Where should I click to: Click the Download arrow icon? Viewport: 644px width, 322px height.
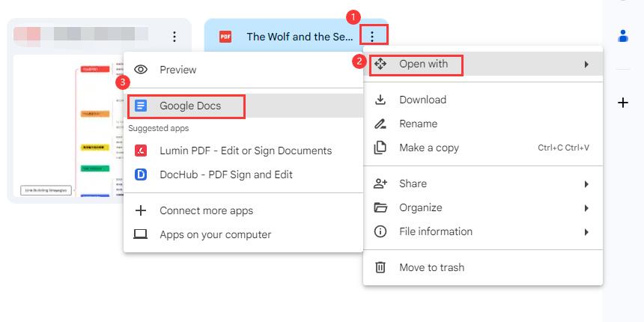click(380, 100)
